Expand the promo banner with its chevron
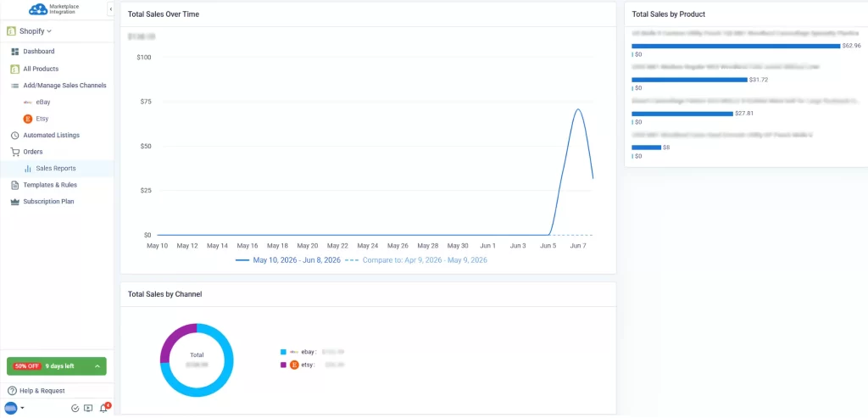868x418 pixels. point(97,366)
